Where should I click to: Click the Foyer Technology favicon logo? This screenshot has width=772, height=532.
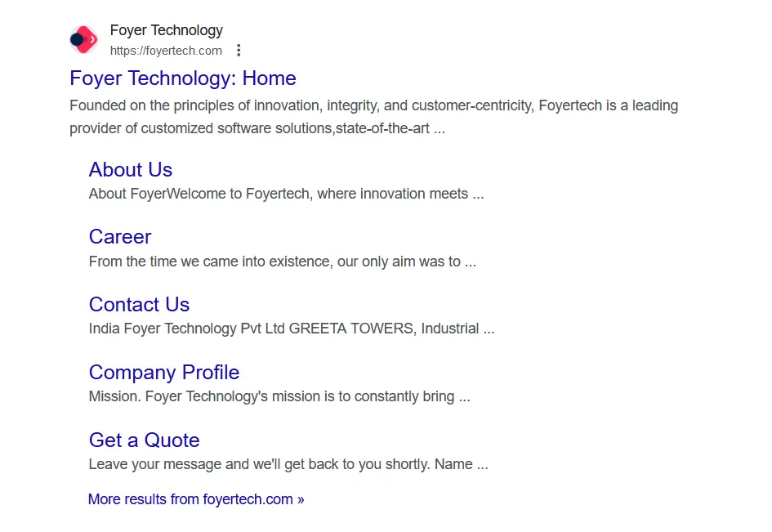tap(83, 39)
